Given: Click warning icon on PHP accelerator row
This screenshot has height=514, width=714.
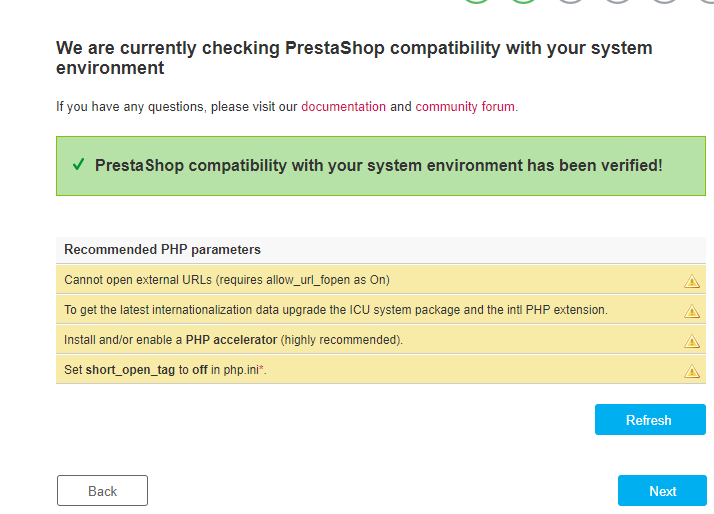Looking at the screenshot, I should coord(691,341).
